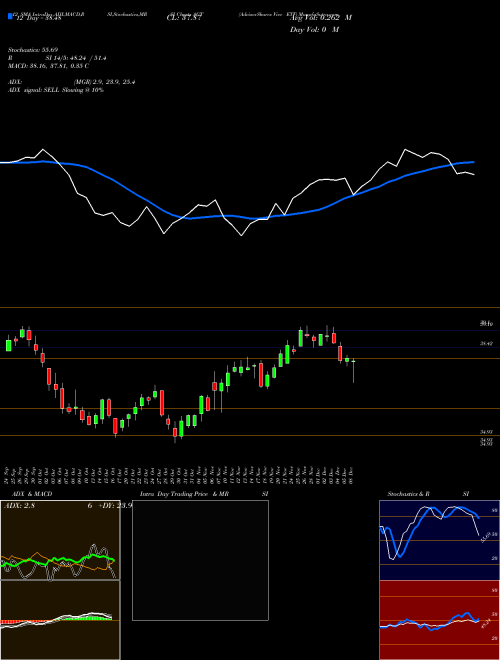Click the MACD histogram mini chart
The height and width of the screenshot is (660, 500).
click(60, 620)
